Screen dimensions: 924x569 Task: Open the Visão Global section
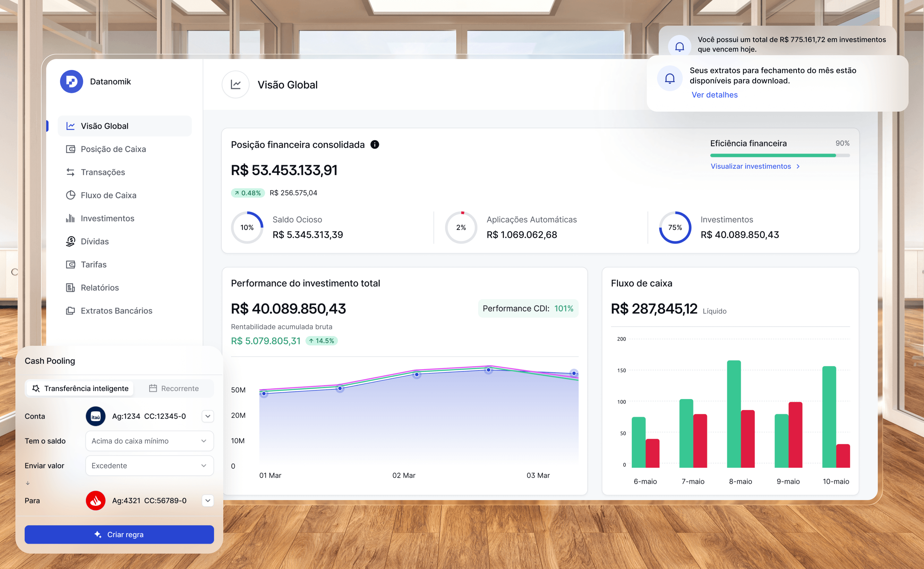[104, 126]
